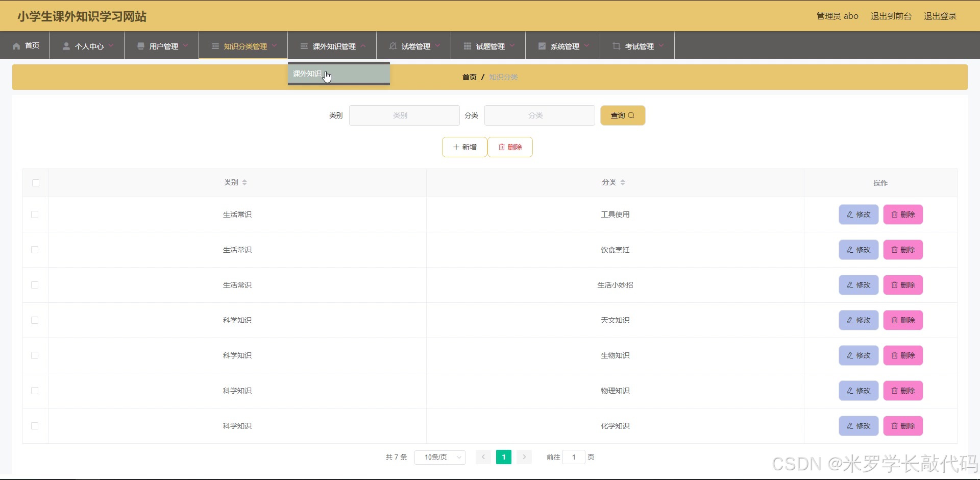
Task: Click edit pencil icon in 生活小妙招 row
Action: click(850, 285)
